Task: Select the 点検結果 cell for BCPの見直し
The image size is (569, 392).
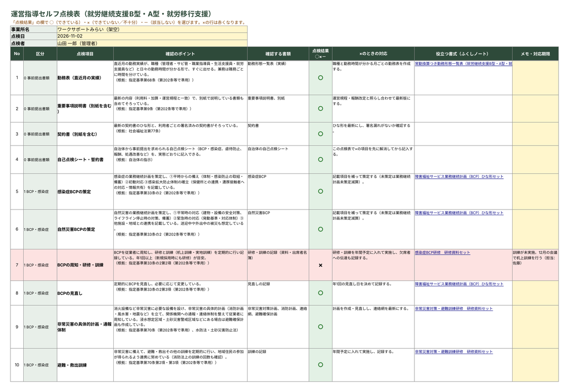Action: (321, 293)
